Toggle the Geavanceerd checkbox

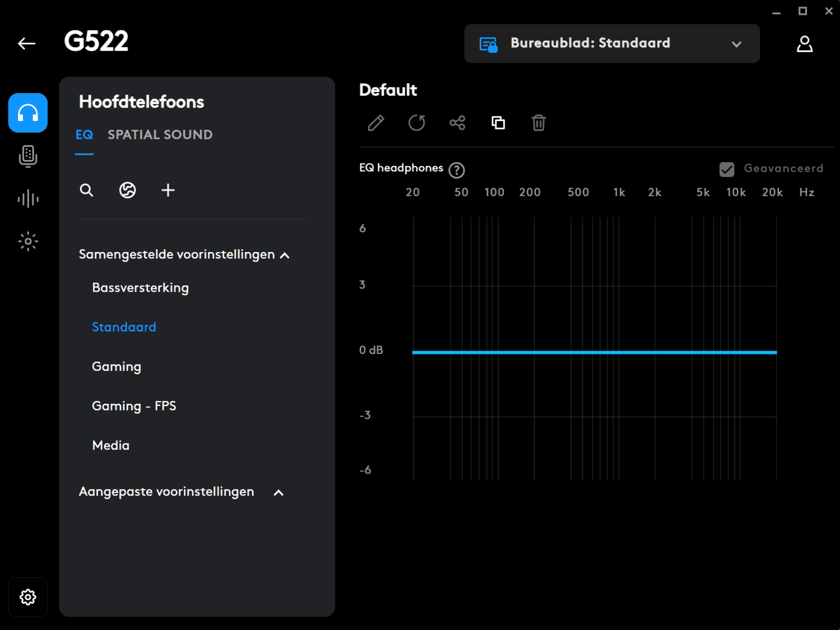tap(727, 169)
